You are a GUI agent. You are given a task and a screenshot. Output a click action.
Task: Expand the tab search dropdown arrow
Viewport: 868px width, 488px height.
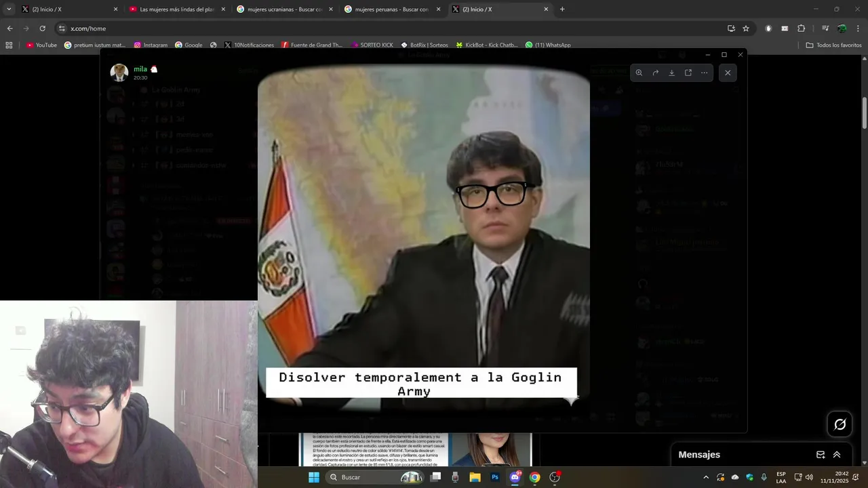coord(9,9)
